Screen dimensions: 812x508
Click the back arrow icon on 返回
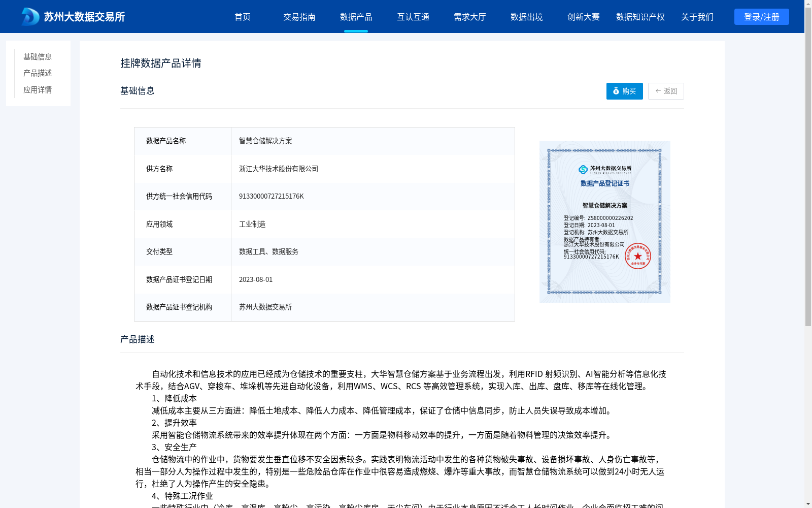tap(658, 91)
